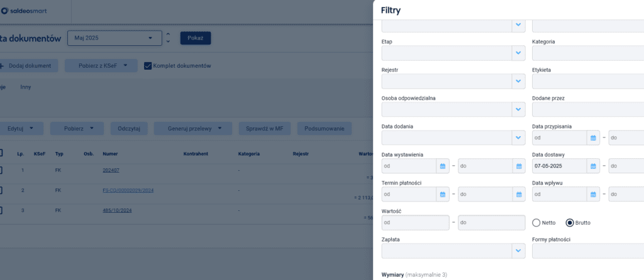
Task: Open document link 485/10/2024
Action: tap(117, 210)
